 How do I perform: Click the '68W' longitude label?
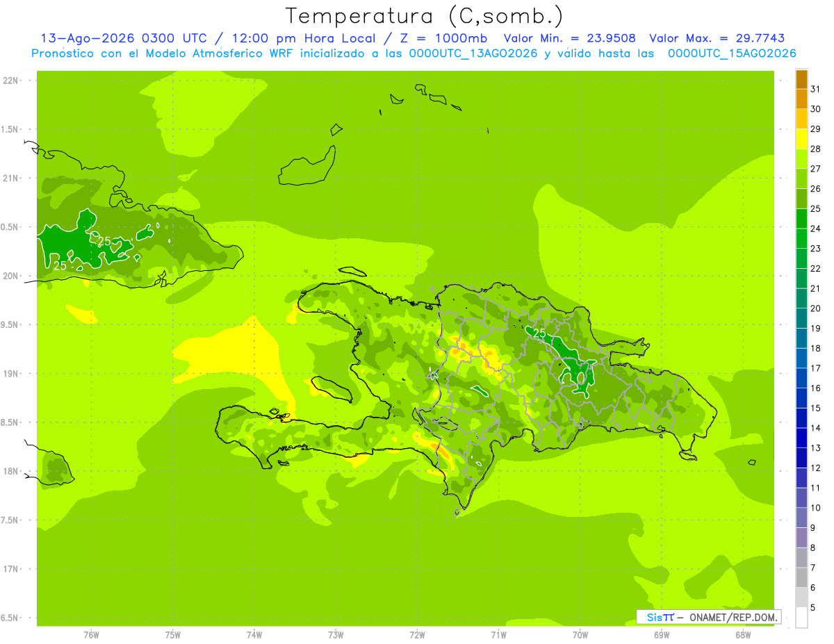[x=743, y=635]
